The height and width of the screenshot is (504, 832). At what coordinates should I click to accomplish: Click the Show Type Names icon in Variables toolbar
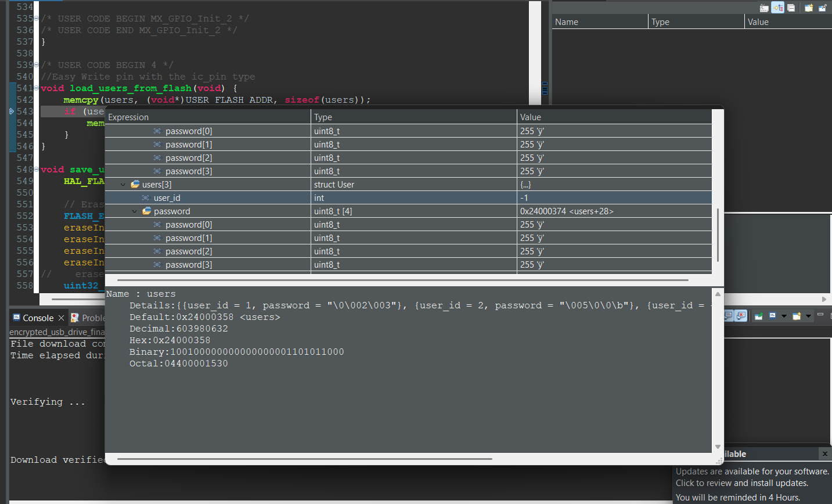(x=764, y=8)
